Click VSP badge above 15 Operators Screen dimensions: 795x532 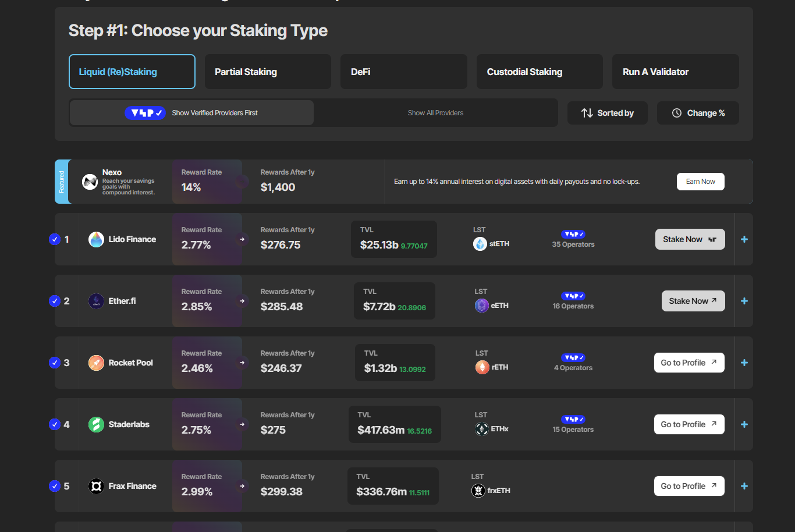click(x=573, y=419)
